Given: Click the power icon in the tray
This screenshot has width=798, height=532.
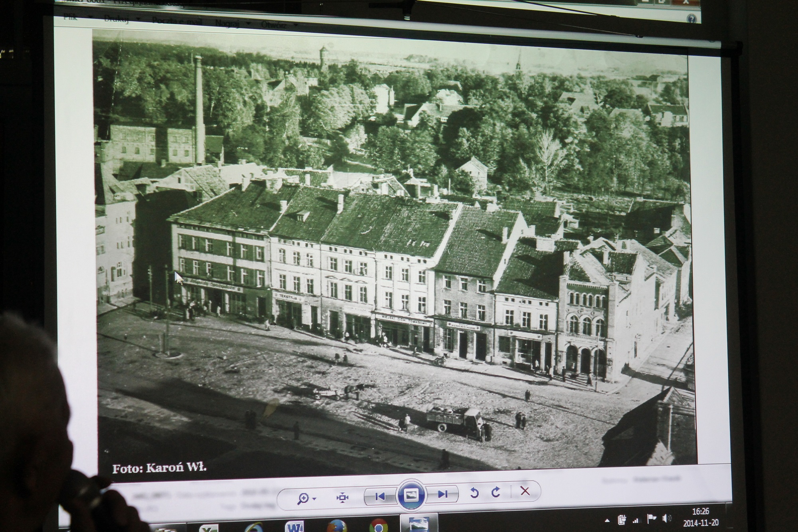Looking at the screenshot, I should [622, 520].
